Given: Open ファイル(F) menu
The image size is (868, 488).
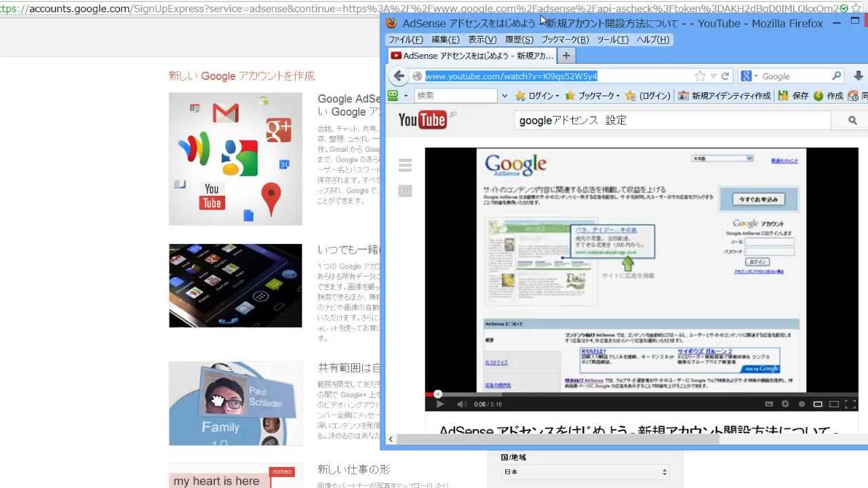Looking at the screenshot, I should (x=406, y=39).
